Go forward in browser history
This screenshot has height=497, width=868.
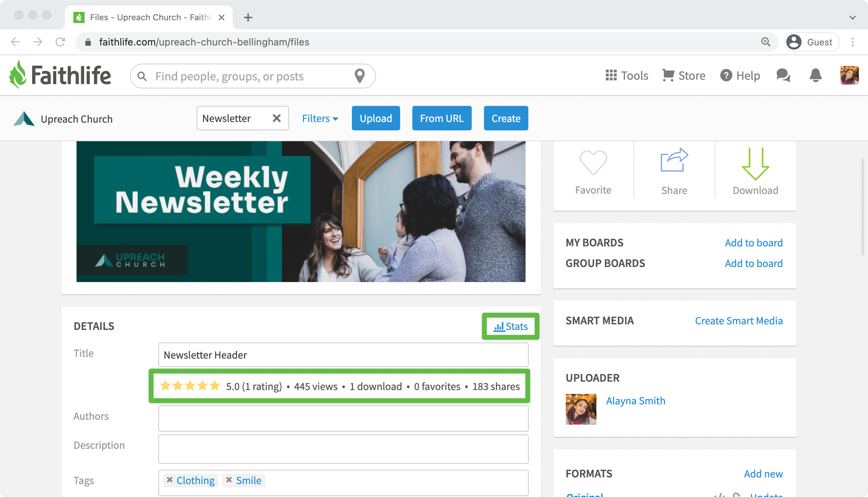click(38, 42)
